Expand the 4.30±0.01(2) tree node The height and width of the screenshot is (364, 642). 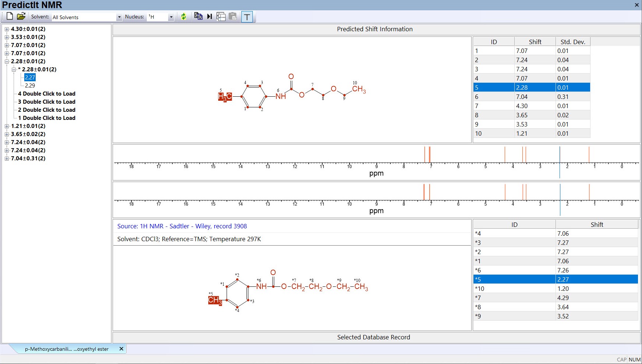click(7, 29)
